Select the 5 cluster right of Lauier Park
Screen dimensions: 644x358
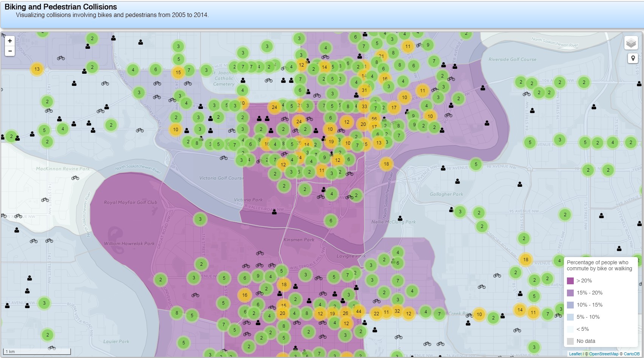[x=184, y=343]
